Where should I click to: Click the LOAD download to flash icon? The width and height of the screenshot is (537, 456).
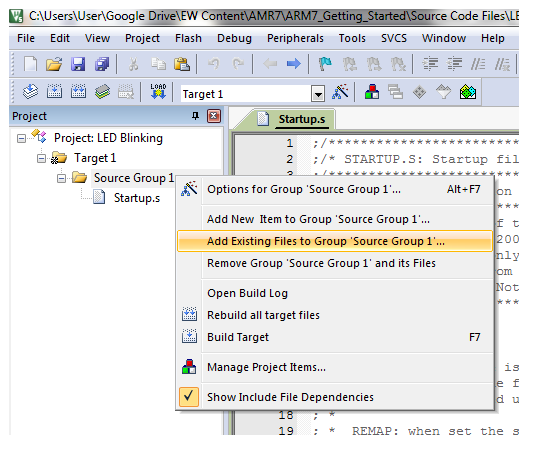tap(158, 91)
